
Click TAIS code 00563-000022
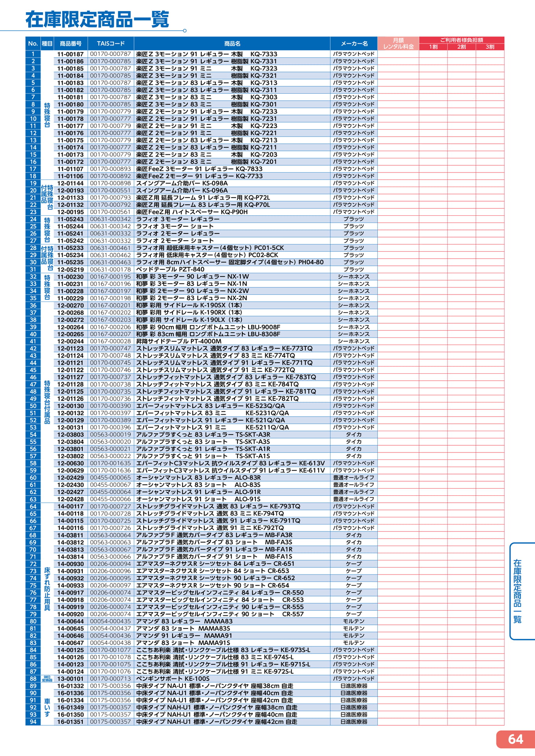pos(110,456)
